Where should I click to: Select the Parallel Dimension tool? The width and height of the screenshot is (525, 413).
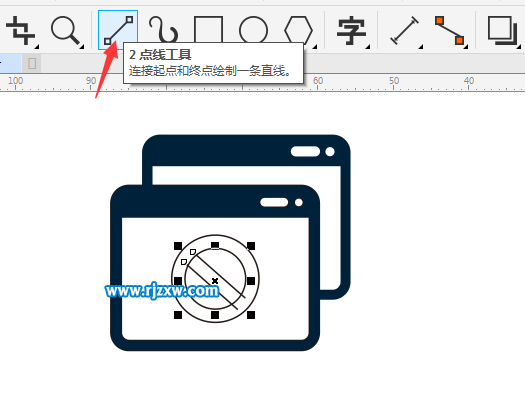[404, 30]
